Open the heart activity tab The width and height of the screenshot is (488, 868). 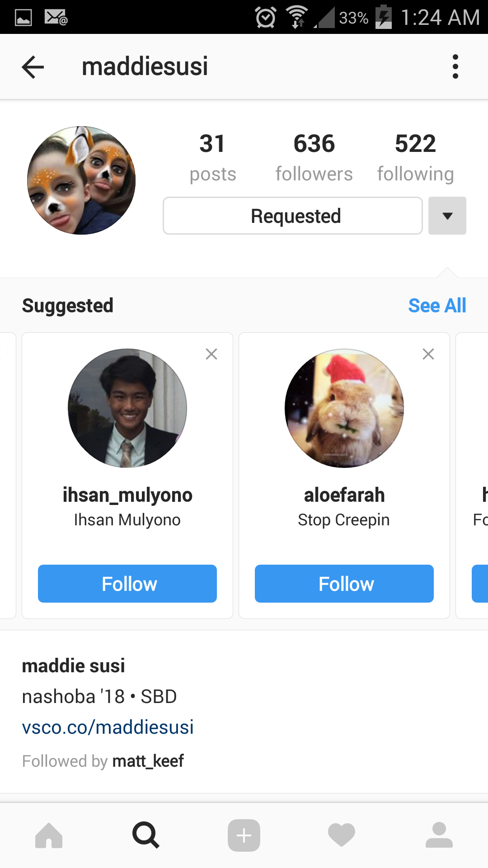coord(342,835)
